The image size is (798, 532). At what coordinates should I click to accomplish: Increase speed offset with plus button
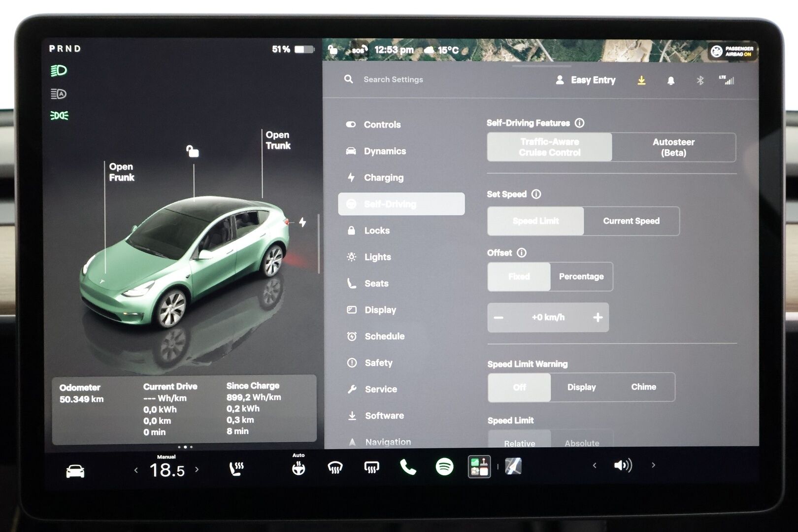click(x=598, y=317)
